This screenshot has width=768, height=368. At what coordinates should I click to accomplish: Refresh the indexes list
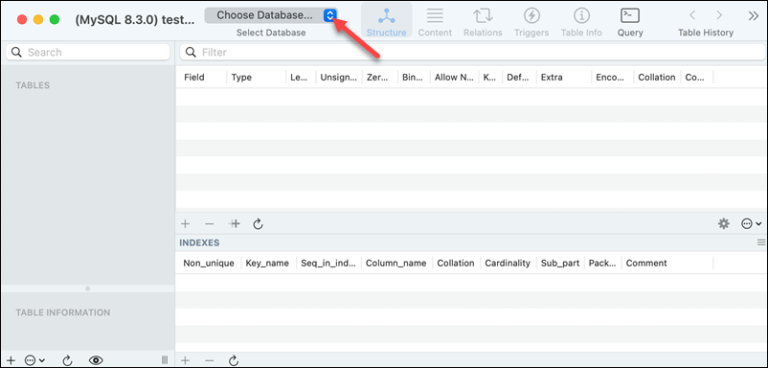(x=234, y=360)
